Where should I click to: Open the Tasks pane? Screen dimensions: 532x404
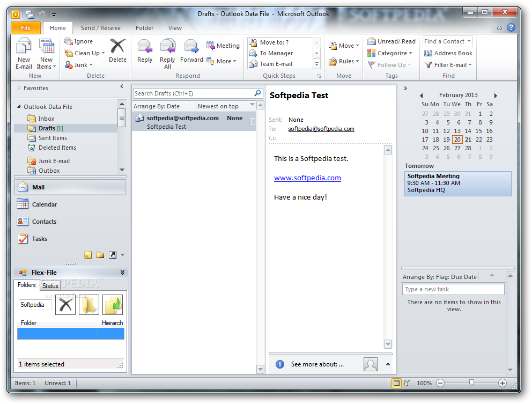[x=70, y=239]
